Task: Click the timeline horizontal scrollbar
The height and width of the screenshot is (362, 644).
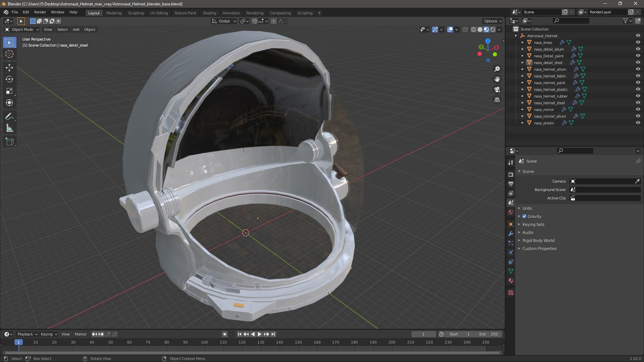Action: pyautogui.click(x=252, y=353)
